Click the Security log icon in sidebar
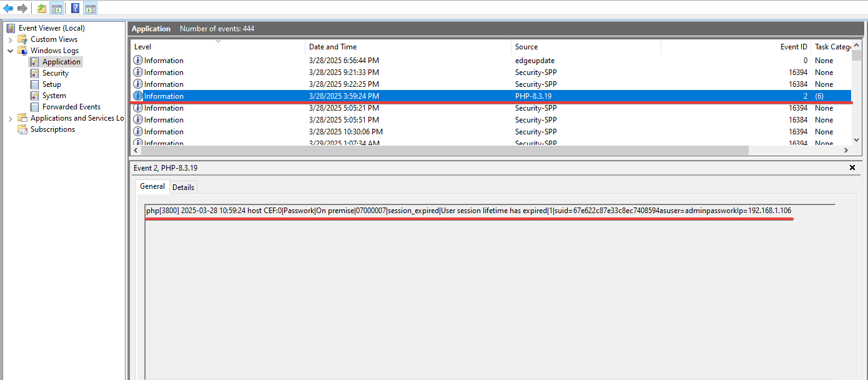868x380 pixels. pos(36,72)
